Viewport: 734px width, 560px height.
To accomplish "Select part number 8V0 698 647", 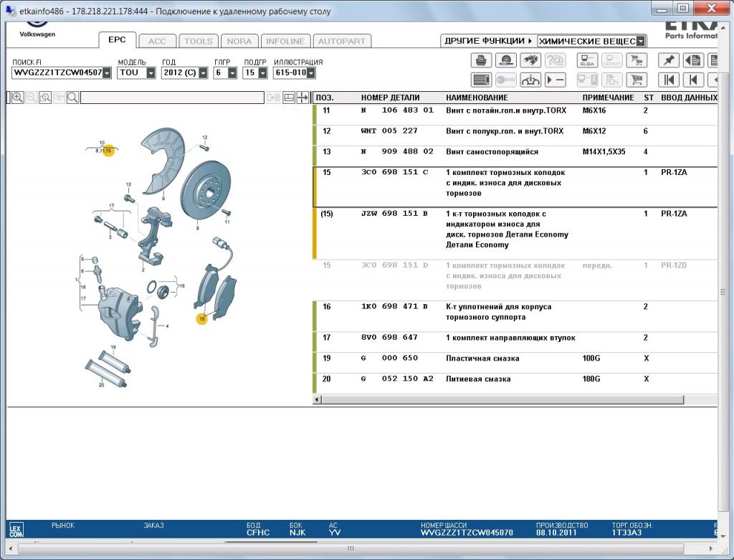I will (389, 337).
